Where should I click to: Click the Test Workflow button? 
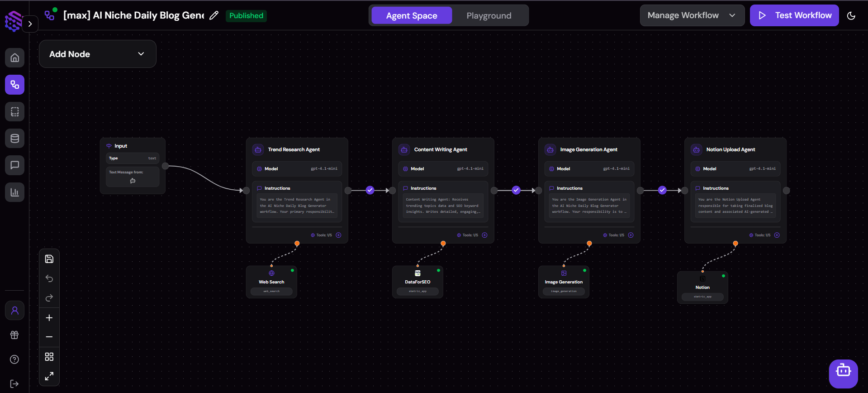click(794, 15)
